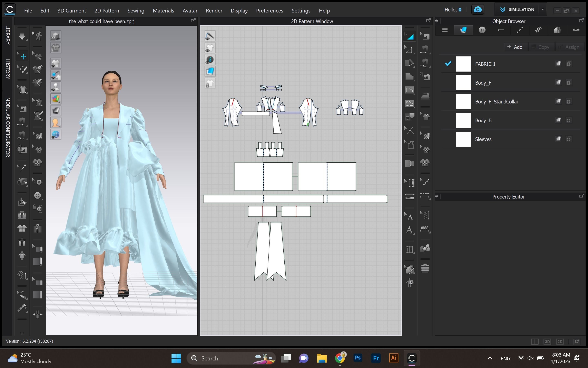Expand the Avatar Display orange head options
Screen dimensions: 588x368
pos(56,123)
